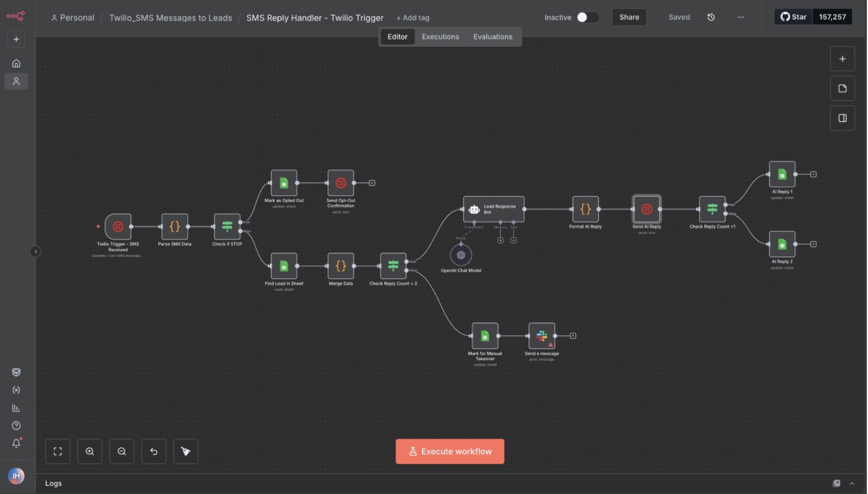Click the Share button
Screen dimensions: 868x494
tap(629, 17)
